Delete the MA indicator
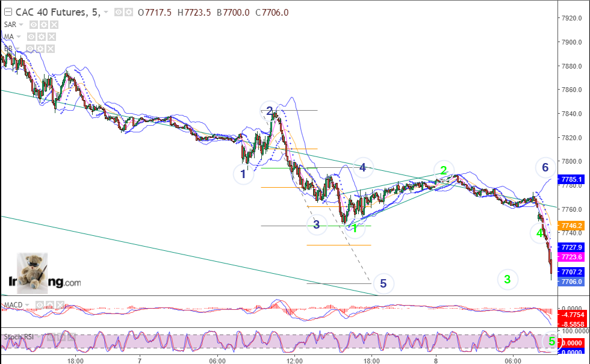Viewport: 590px width, 364px height. [52, 37]
